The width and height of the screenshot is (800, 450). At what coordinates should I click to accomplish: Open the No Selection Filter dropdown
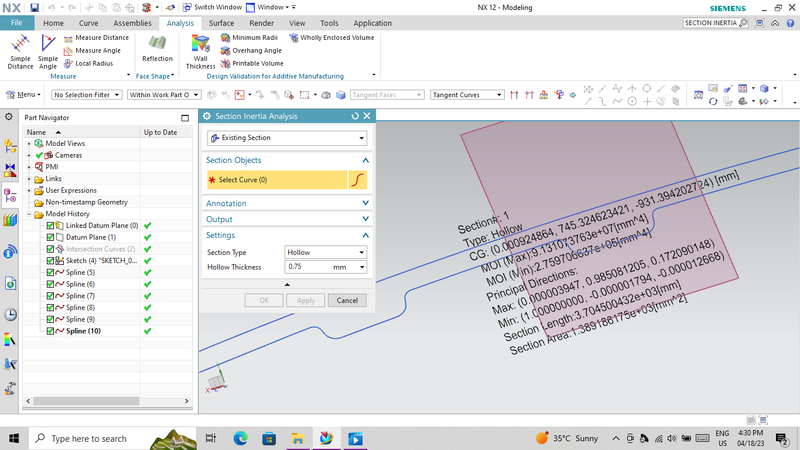[x=86, y=95]
